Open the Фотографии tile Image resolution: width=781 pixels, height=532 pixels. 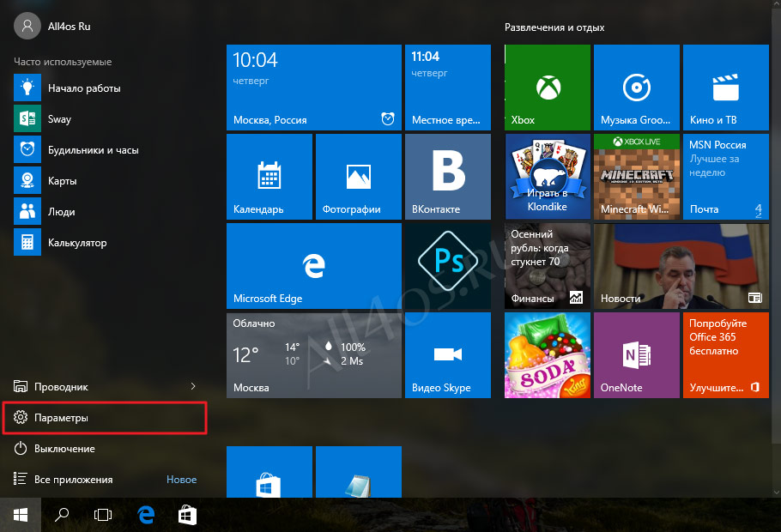pyautogui.click(x=359, y=177)
